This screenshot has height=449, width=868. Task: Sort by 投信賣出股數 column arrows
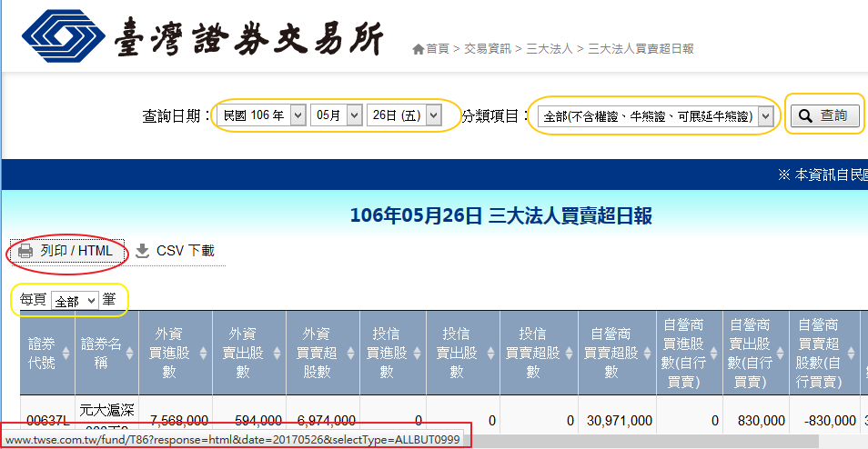[491, 354]
